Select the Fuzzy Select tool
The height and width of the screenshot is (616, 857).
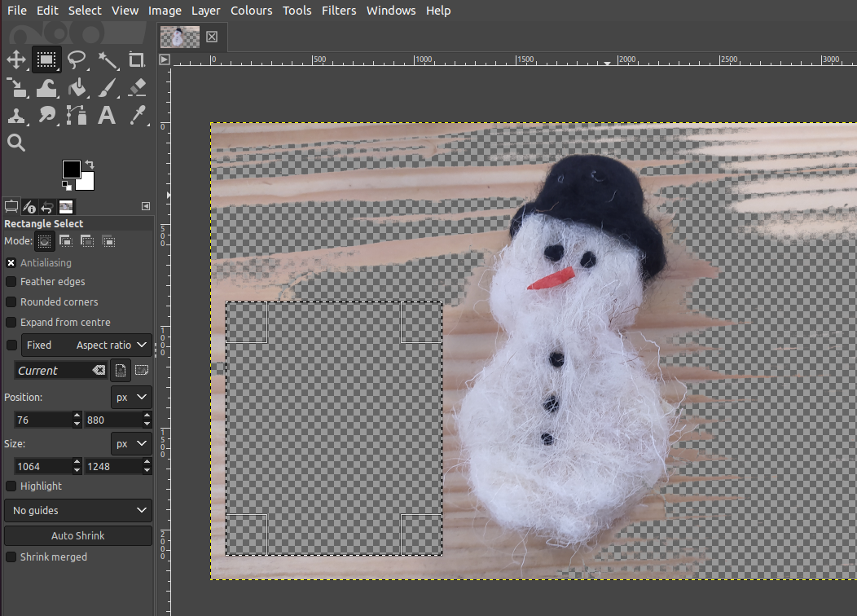point(107,59)
